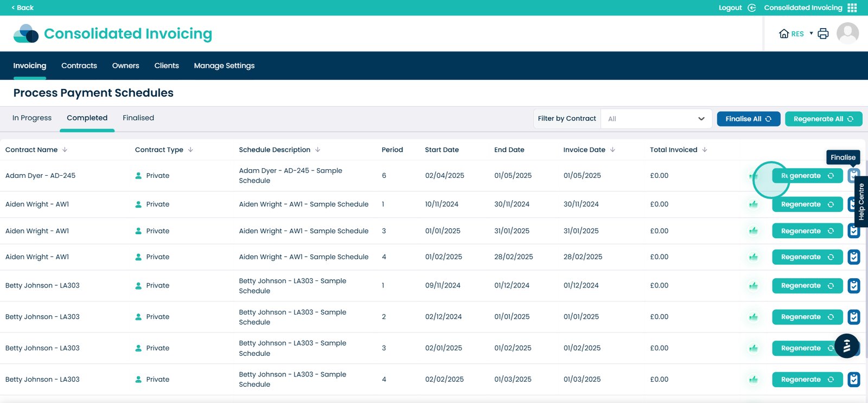Open the chat assistant bubble icon

click(x=846, y=346)
